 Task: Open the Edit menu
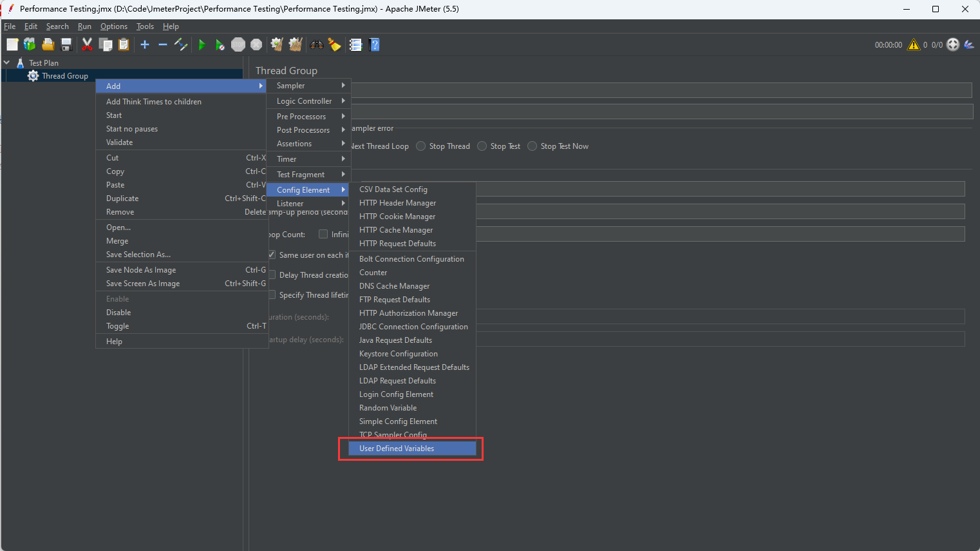31,26
